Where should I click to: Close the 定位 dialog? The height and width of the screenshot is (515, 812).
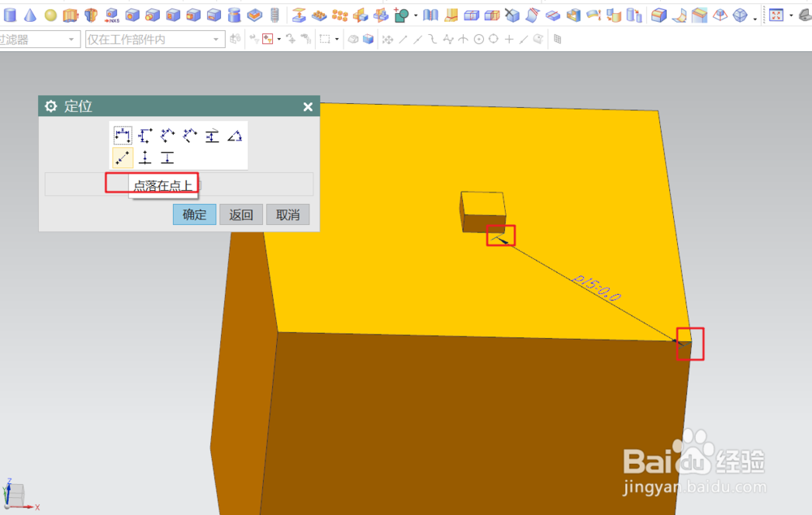(308, 106)
